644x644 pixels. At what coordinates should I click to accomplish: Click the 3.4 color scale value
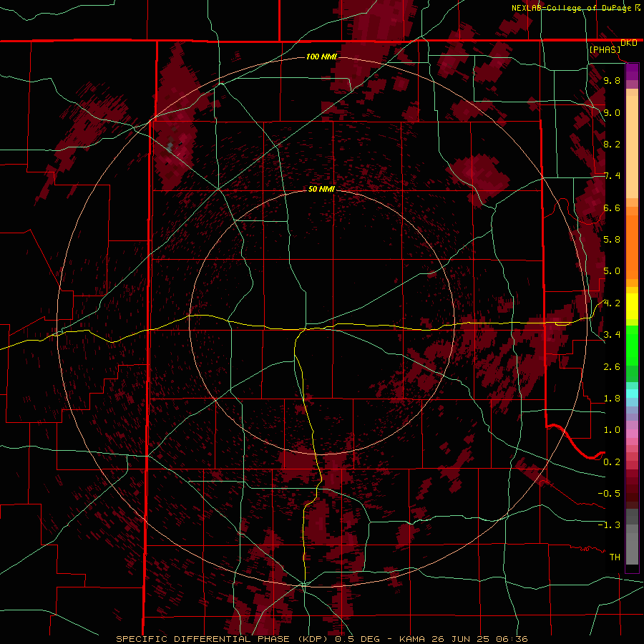pos(612,334)
